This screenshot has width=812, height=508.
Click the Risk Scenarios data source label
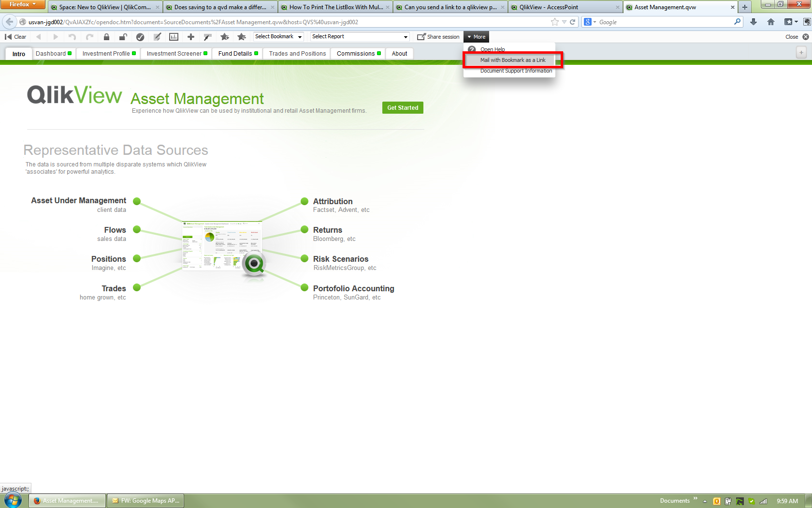click(341, 259)
